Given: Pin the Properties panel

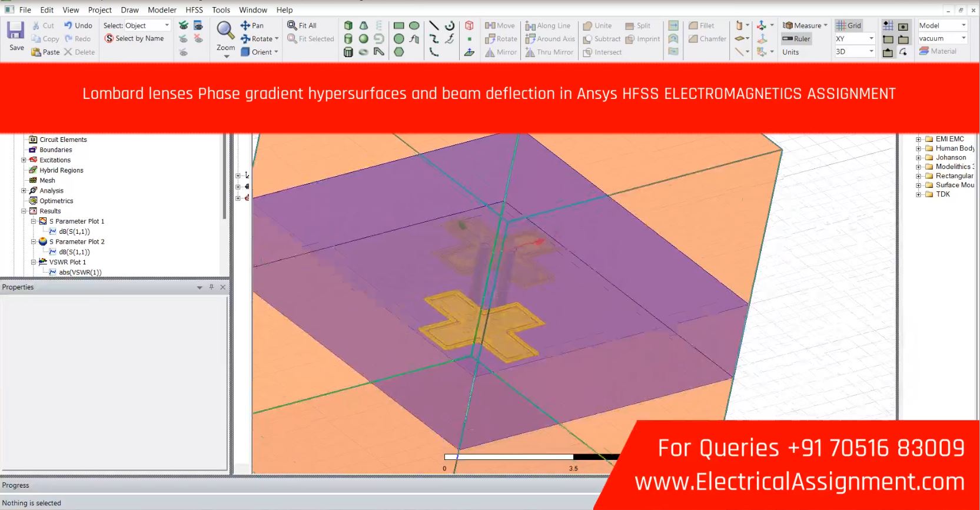Looking at the screenshot, I should point(211,287).
